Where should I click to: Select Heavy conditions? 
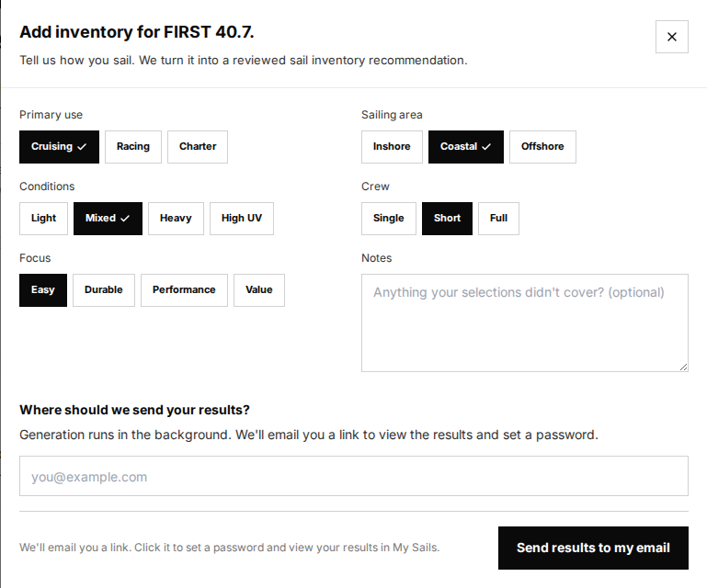176,219
